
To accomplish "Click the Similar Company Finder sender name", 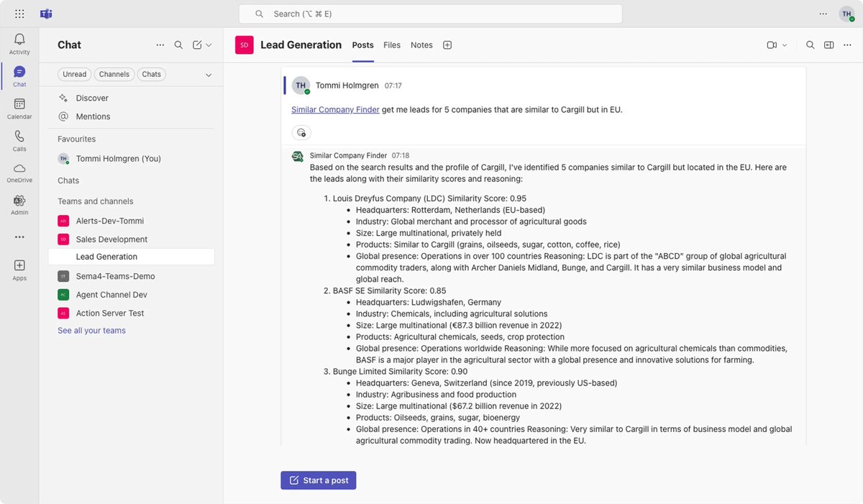I will [348, 155].
